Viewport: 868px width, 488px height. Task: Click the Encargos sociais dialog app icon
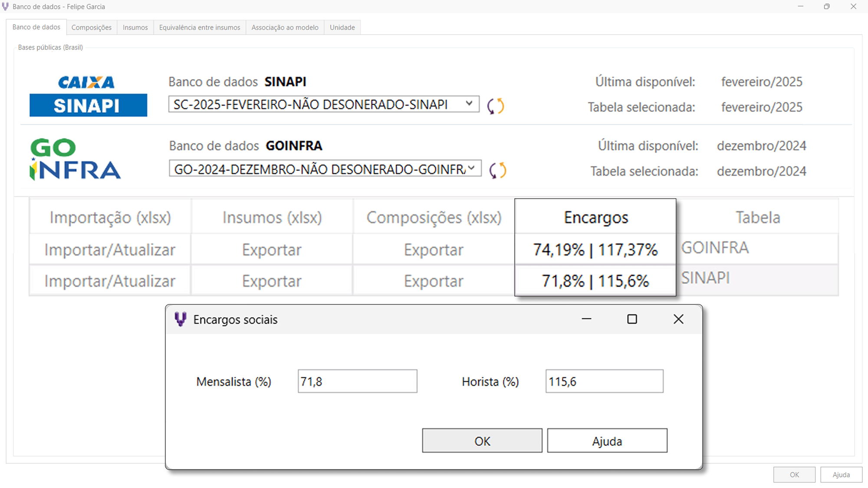[x=180, y=319]
